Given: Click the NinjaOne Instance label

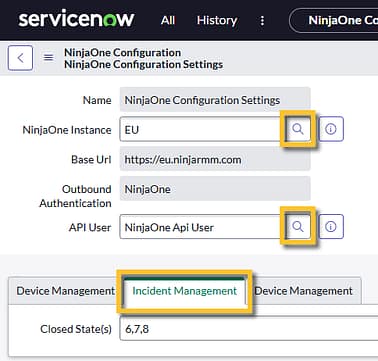Looking at the screenshot, I should pyautogui.click(x=67, y=130).
